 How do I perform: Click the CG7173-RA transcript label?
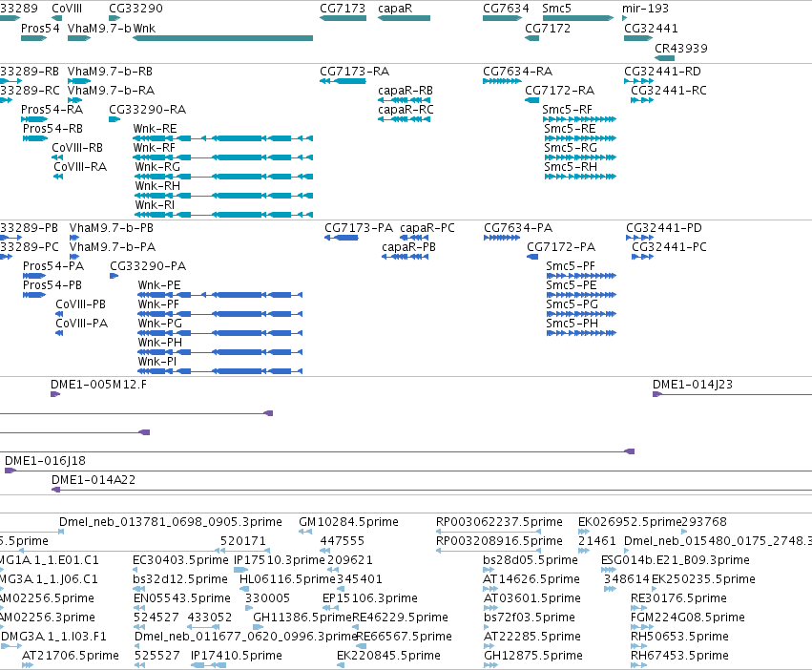pos(354,71)
